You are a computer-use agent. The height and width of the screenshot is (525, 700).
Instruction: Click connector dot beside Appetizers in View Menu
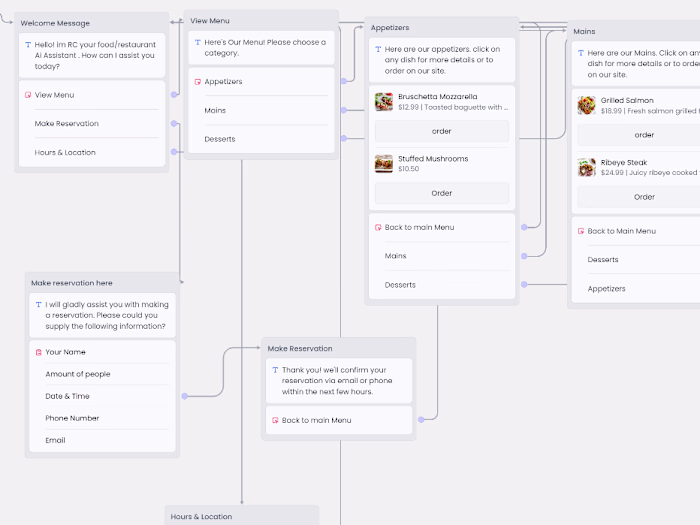[x=344, y=81]
